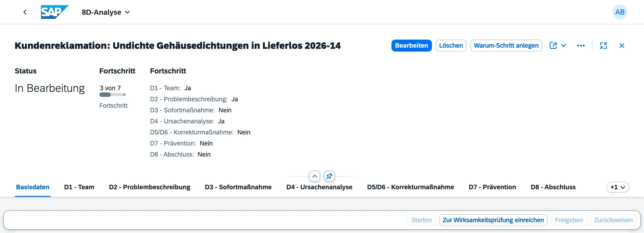Close the 8D analysis page
Screen dimensions: 644x233
coord(622,46)
